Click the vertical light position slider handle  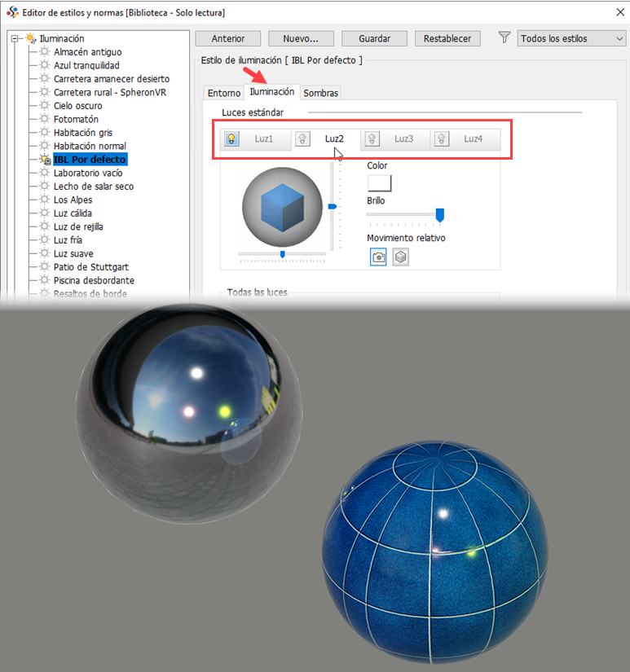tap(333, 207)
